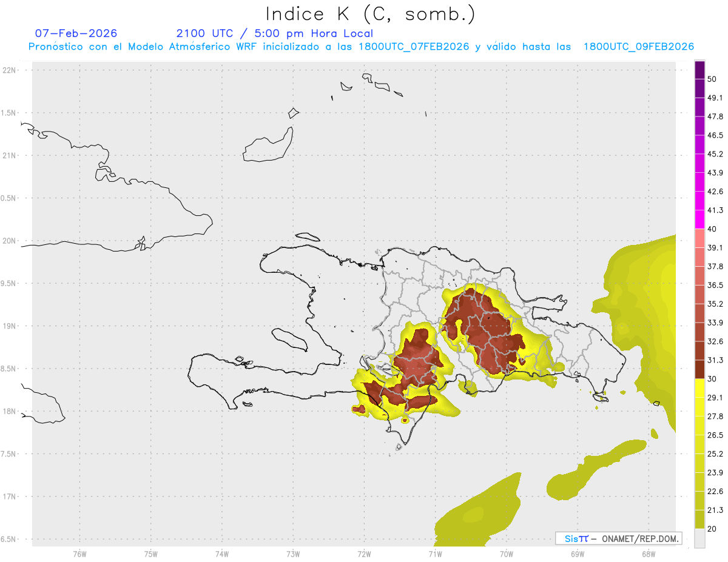Click the legend value "20"
The image size is (728, 562).
coord(712,528)
